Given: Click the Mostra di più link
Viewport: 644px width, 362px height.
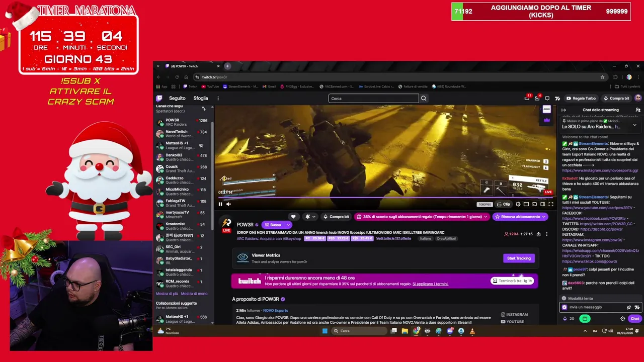Looking at the screenshot, I should (167, 294).
